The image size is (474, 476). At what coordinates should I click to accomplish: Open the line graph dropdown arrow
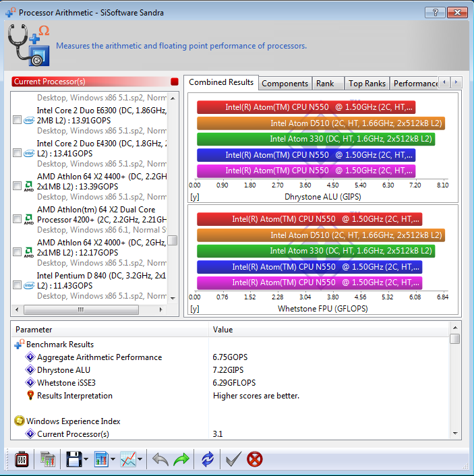(x=140, y=460)
